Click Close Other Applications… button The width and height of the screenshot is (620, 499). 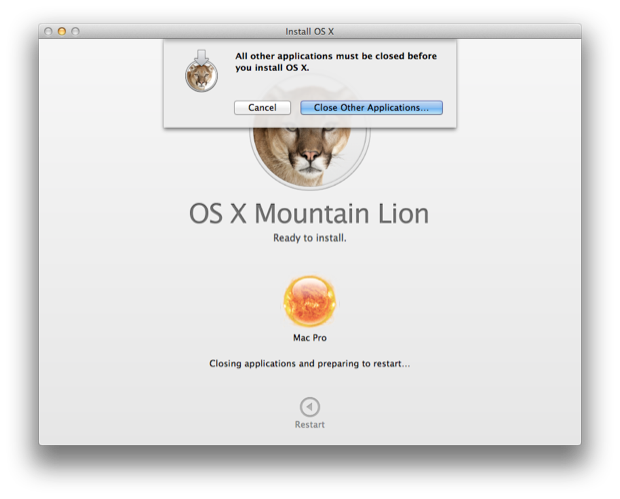pos(371,108)
